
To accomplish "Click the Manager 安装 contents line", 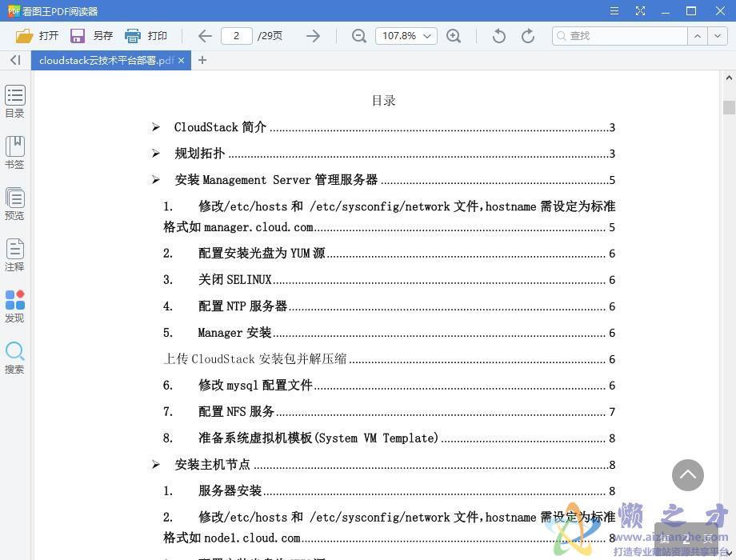I will (x=389, y=333).
